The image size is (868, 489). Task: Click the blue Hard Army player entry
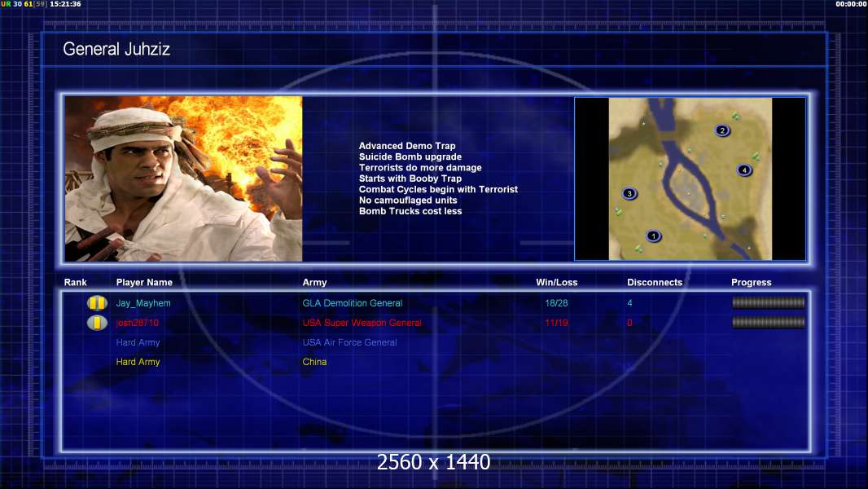138,342
